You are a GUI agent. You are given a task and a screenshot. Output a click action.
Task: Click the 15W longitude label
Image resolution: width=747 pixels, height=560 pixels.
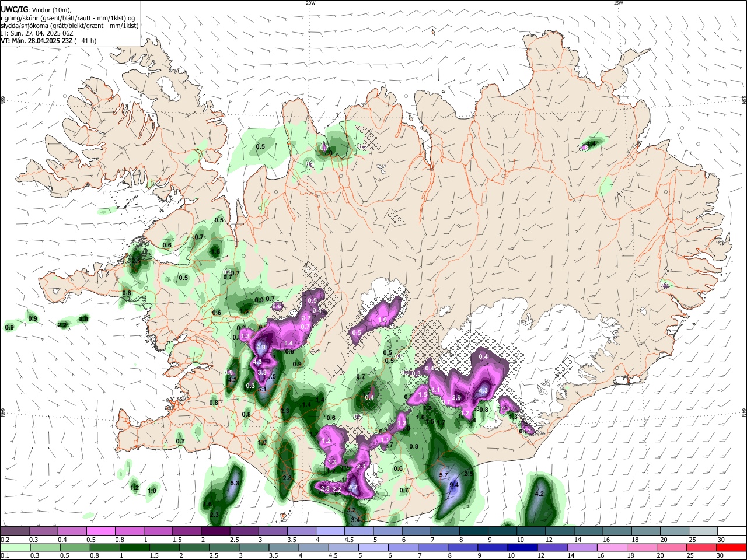618,3
